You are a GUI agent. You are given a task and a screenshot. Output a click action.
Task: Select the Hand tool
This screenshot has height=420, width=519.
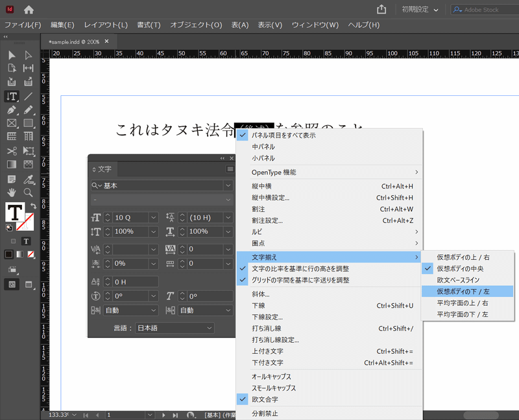click(x=12, y=192)
